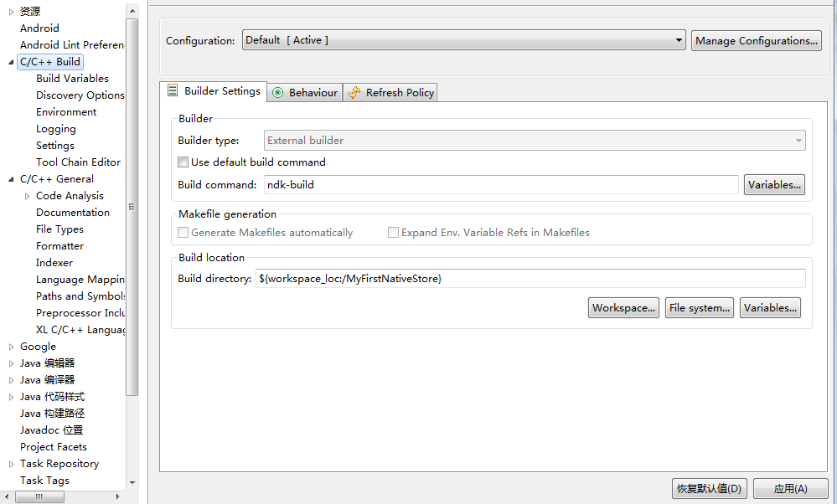
Task: Select Tool Chain Editor item
Action: click(78, 162)
